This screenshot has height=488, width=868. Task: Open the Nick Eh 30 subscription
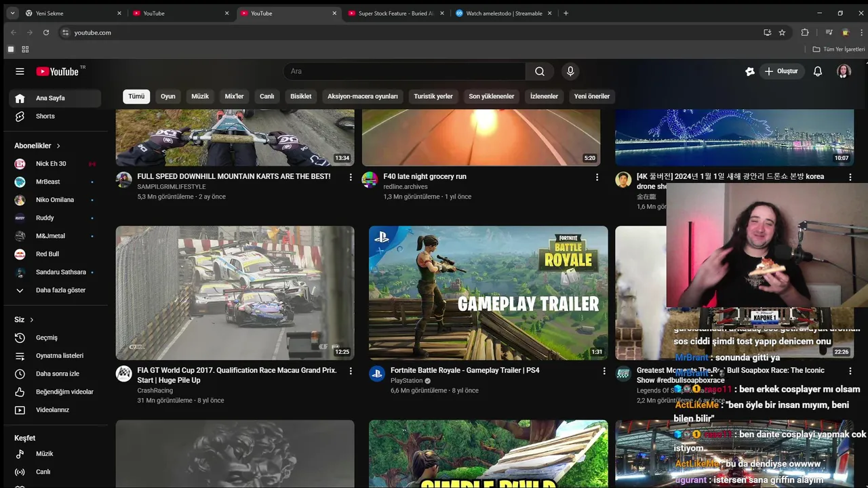pos(55,163)
